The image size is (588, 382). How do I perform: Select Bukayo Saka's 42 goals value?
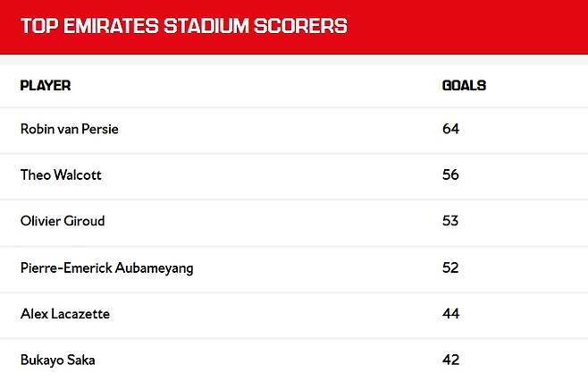[450, 361]
